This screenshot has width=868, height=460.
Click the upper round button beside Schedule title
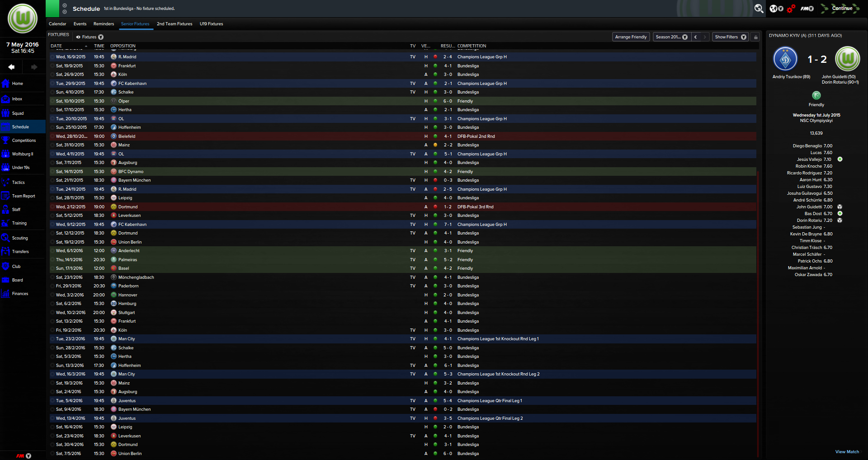tap(65, 5)
